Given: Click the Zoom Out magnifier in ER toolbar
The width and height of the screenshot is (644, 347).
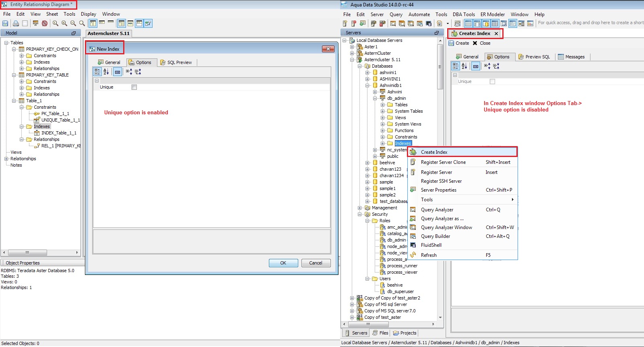Looking at the screenshot, I should click(x=73, y=23).
